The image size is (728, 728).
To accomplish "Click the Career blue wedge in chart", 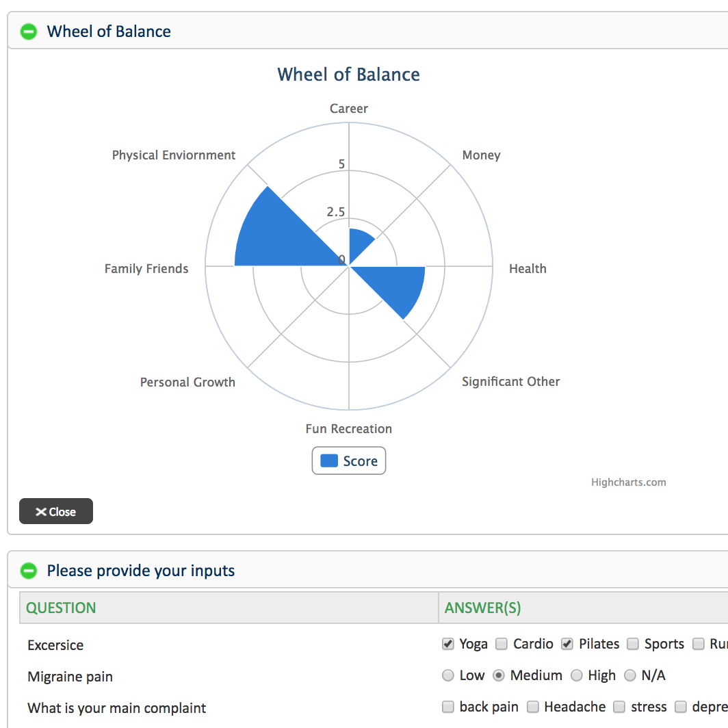I will click(x=359, y=244).
